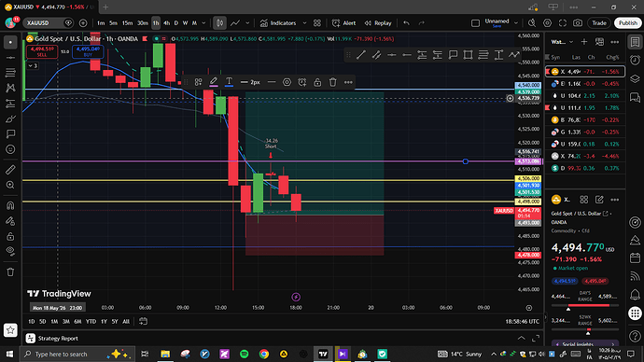The height and width of the screenshot is (362, 644).
Task: Create an Alert from top toolbar
Action: point(343,23)
